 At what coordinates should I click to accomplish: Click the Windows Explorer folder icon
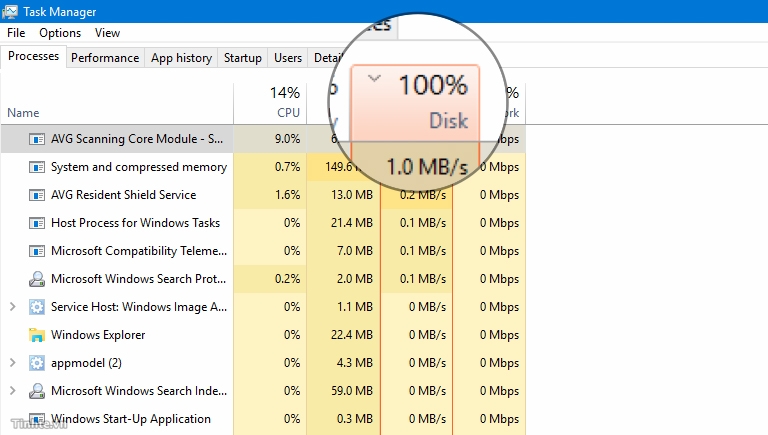coord(37,335)
